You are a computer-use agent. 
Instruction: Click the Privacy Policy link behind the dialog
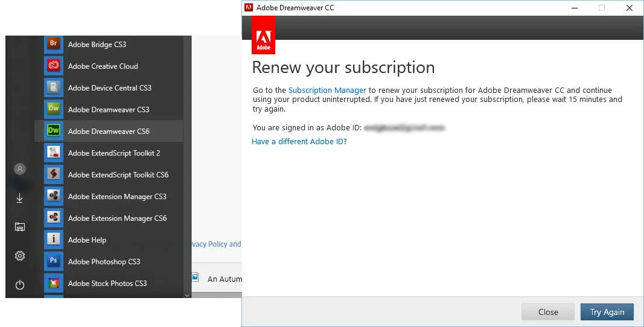[217, 244]
